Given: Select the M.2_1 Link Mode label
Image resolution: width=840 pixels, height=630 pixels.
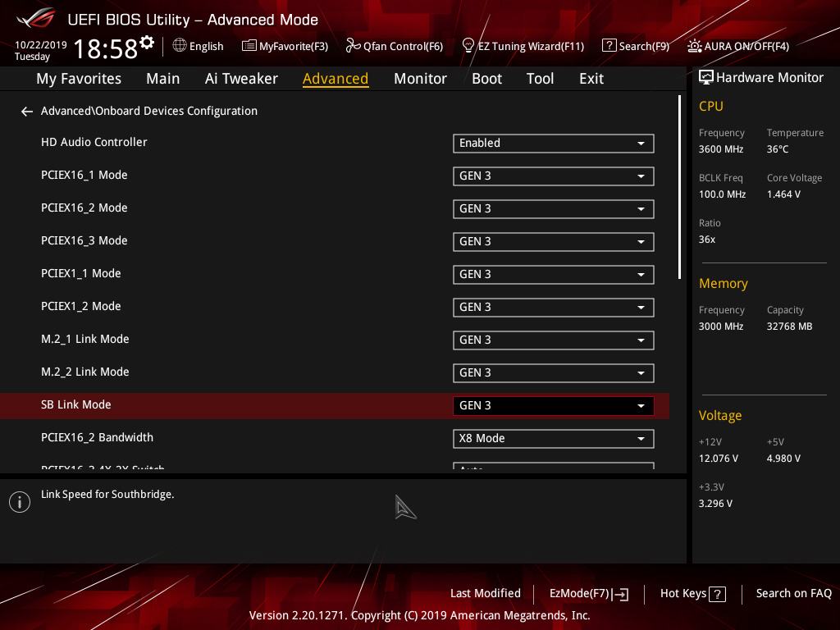Looking at the screenshot, I should tap(84, 339).
